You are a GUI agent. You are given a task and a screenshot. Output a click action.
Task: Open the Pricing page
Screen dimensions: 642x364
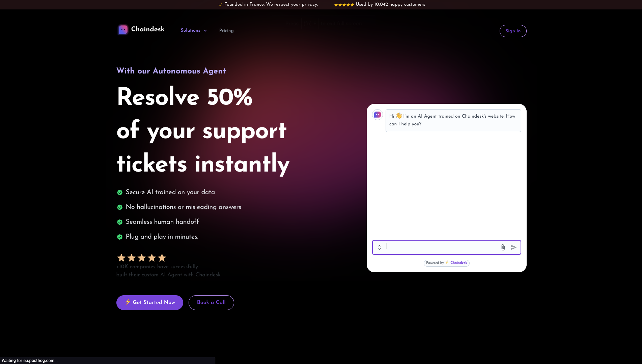pos(226,31)
